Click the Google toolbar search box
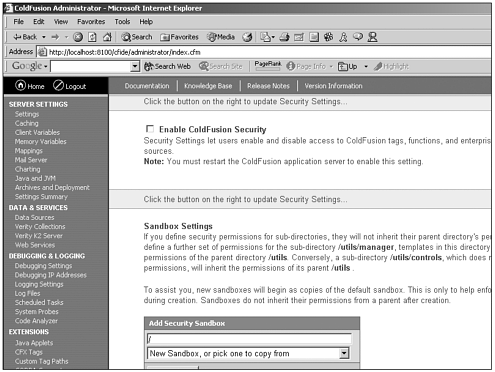Viewport: 495px width, 372px height. 90,66
